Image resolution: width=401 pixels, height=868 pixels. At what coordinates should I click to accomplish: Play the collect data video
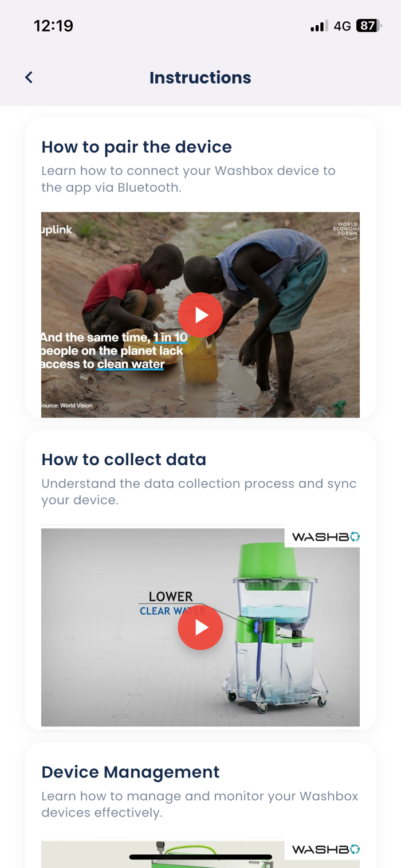[x=200, y=627]
